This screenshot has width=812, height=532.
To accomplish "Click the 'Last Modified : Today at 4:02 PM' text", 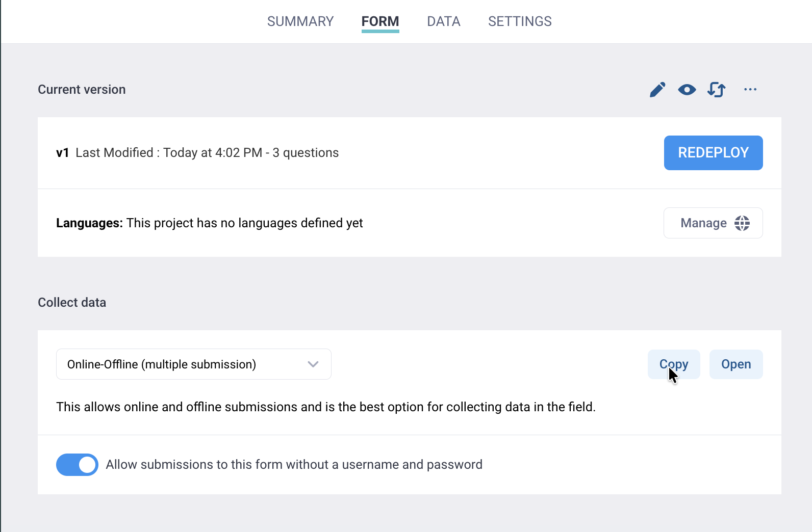I will coord(169,153).
